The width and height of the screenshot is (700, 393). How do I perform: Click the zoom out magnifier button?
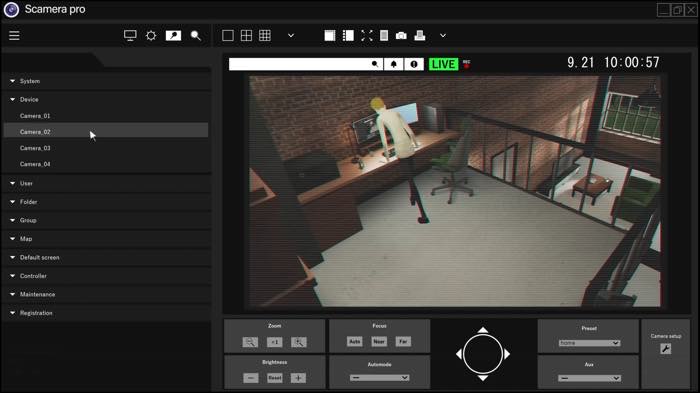pyautogui.click(x=250, y=342)
